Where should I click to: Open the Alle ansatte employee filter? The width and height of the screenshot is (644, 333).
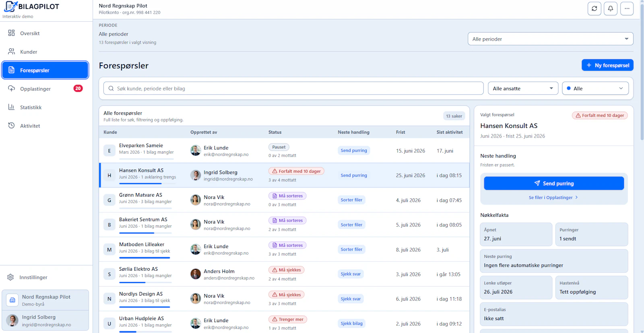point(523,88)
